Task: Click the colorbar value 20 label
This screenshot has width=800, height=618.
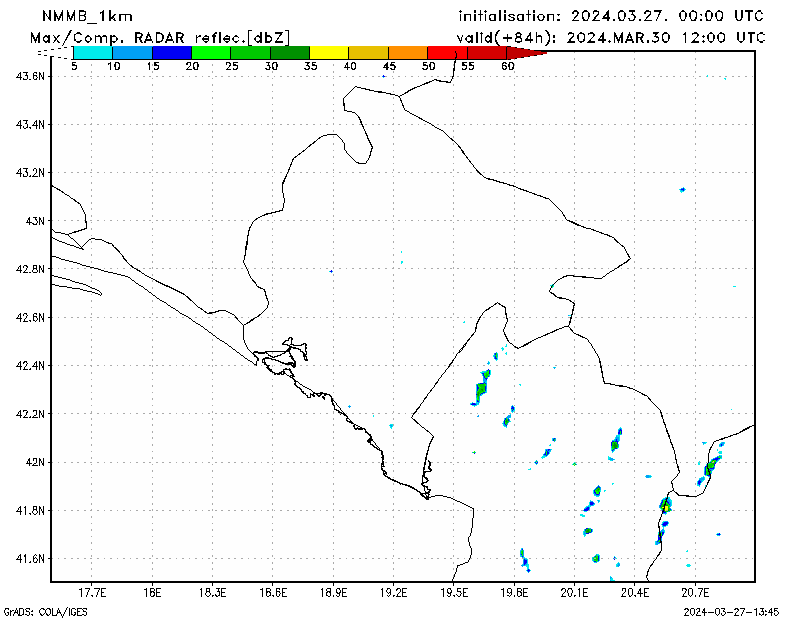Action: 192,66
